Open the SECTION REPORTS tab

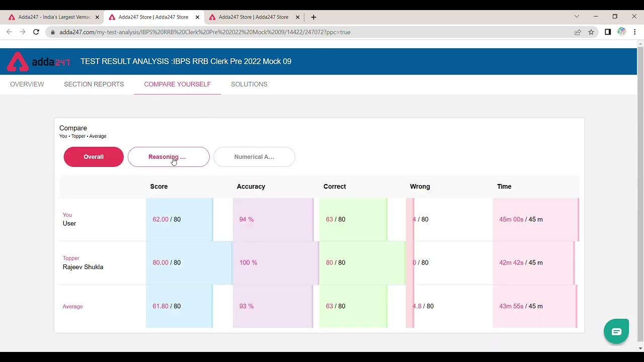(x=94, y=84)
